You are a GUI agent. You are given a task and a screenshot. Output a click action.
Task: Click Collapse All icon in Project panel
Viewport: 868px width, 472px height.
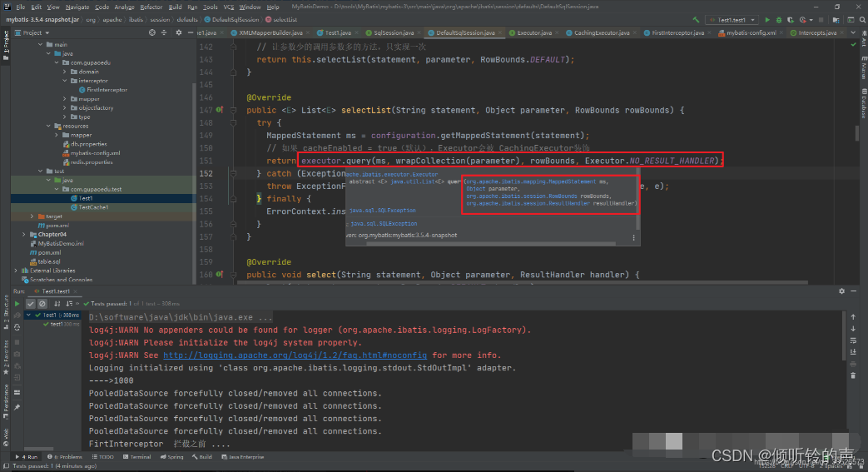[164, 32]
